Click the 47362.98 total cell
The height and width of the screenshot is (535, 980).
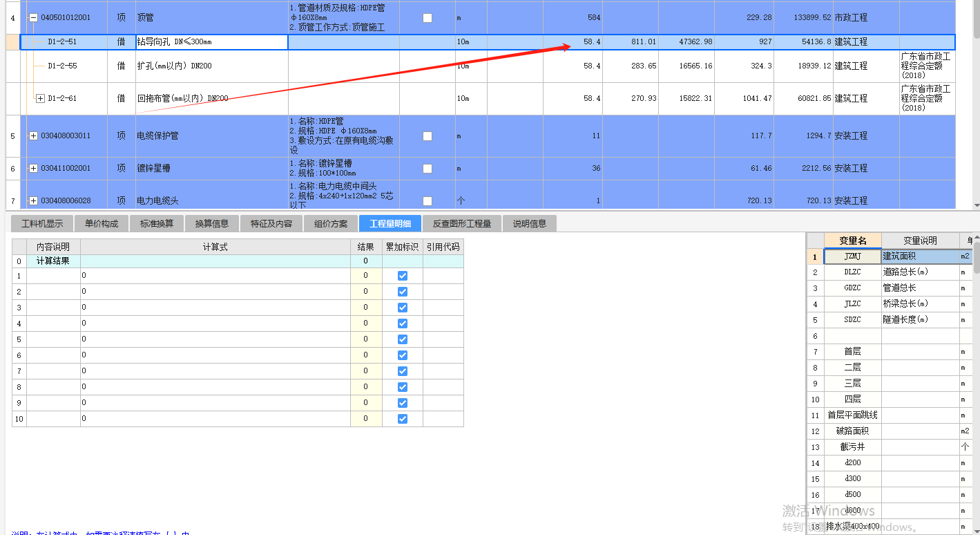point(686,42)
